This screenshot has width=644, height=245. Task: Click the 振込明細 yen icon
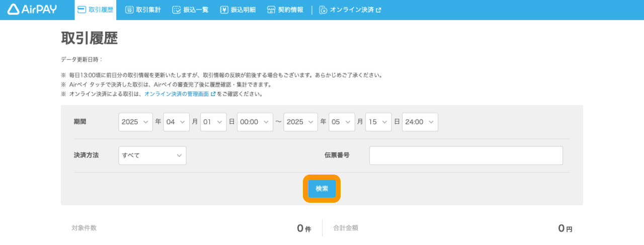pos(224,10)
